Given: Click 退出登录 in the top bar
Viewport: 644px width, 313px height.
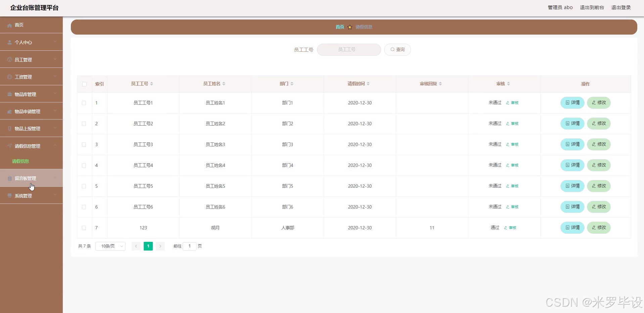Looking at the screenshot, I should 621,7.
